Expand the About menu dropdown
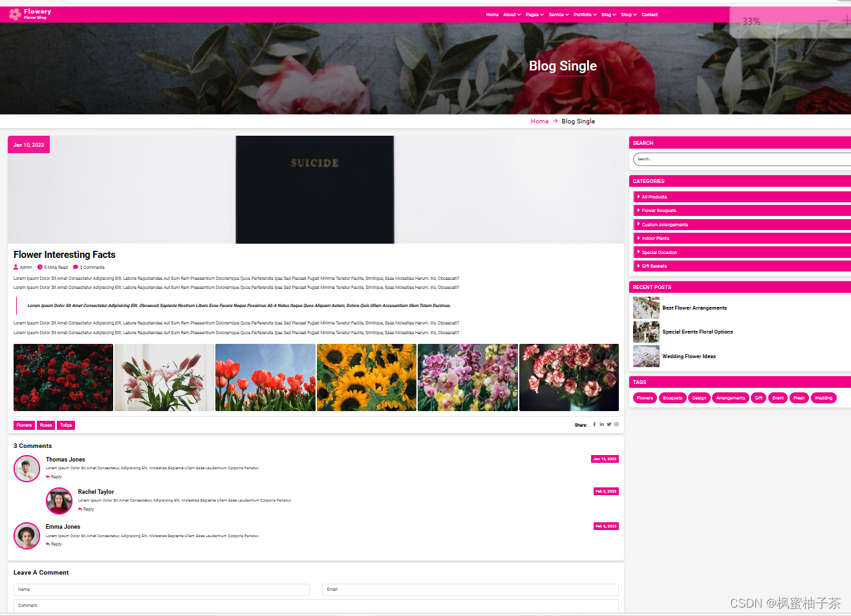 pyautogui.click(x=512, y=14)
